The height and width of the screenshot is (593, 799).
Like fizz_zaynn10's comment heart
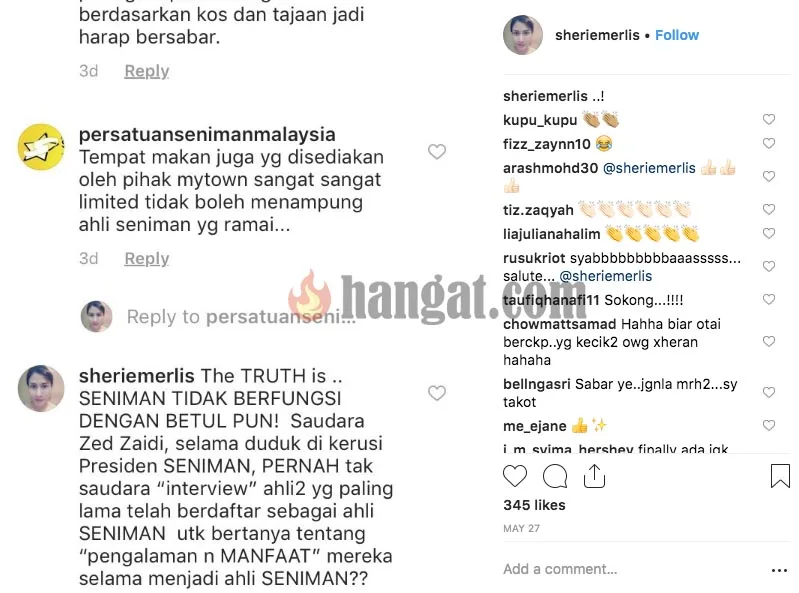tap(769, 143)
